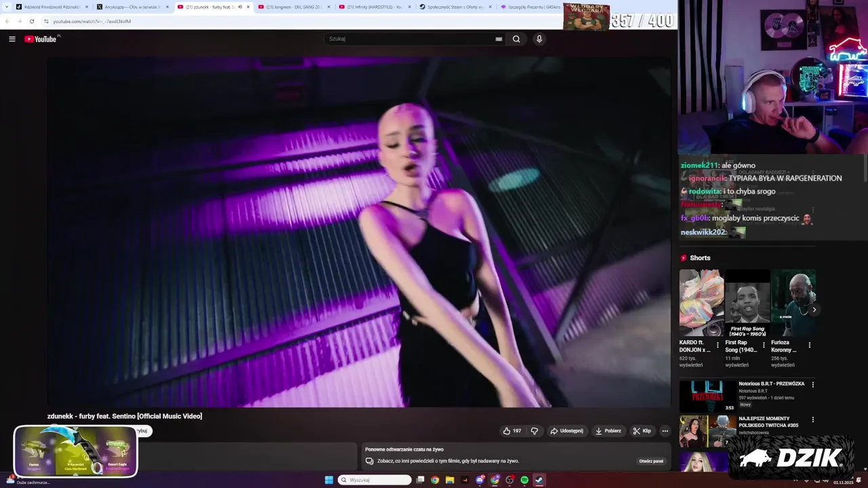Click the 'Shorts' section heading
Viewport: 868px width, 488px height.
point(700,258)
